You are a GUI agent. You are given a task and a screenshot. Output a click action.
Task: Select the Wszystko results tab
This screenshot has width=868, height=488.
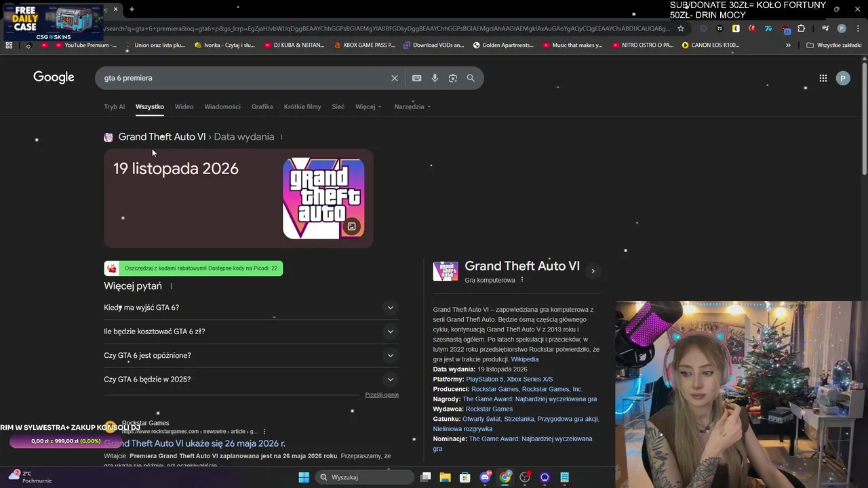[x=149, y=106]
